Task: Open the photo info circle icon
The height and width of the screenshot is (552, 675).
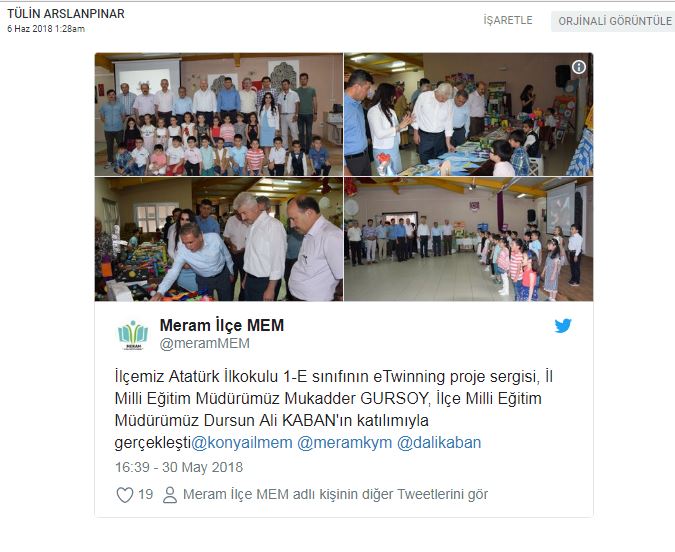Action: click(579, 67)
